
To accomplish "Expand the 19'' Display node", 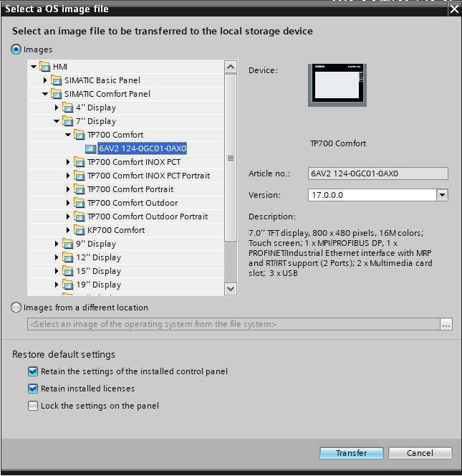I will tap(57, 285).
